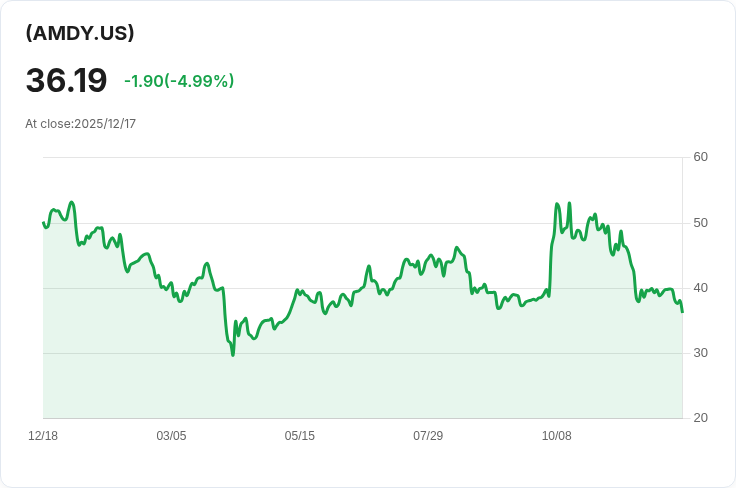Click the chart line's lowest dip near 30

click(233, 354)
